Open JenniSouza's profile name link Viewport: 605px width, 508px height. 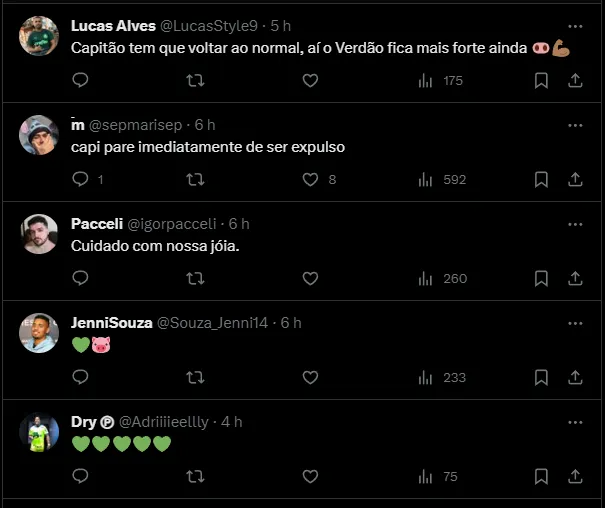(112, 323)
